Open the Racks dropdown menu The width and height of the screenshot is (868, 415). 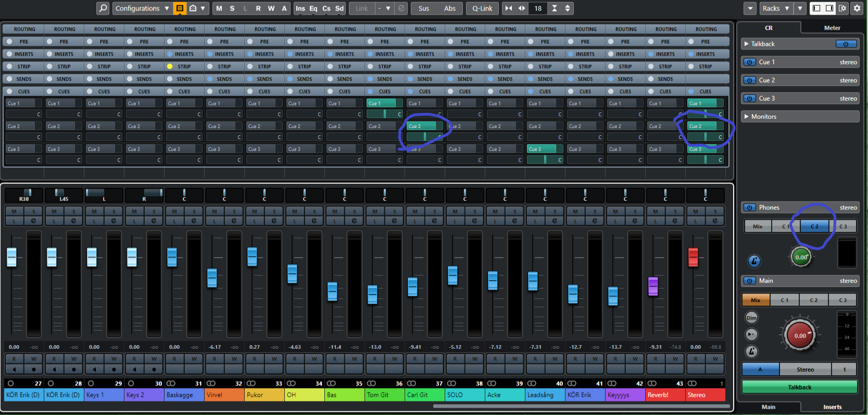pyautogui.click(x=775, y=8)
